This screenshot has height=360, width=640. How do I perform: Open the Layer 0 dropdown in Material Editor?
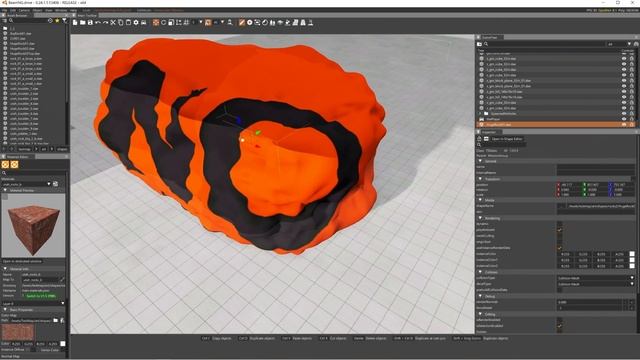pyautogui.click(x=33, y=303)
